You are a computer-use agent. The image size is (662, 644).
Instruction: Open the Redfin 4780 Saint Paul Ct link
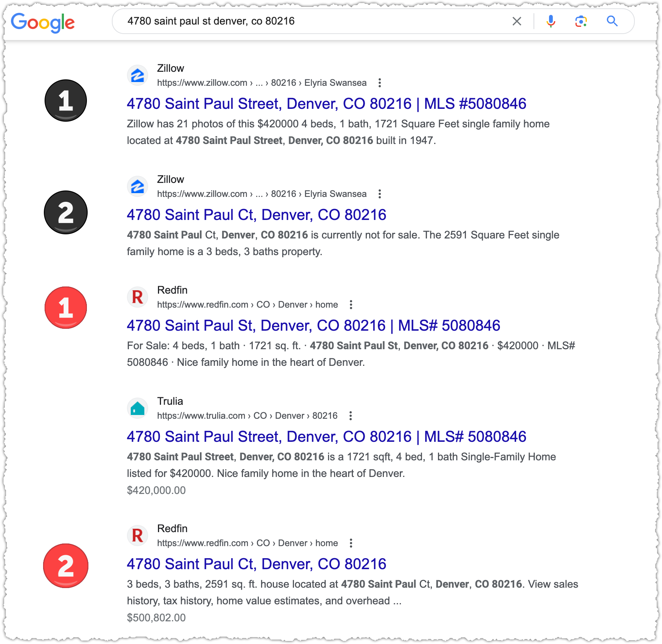pyautogui.click(x=257, y=564)
